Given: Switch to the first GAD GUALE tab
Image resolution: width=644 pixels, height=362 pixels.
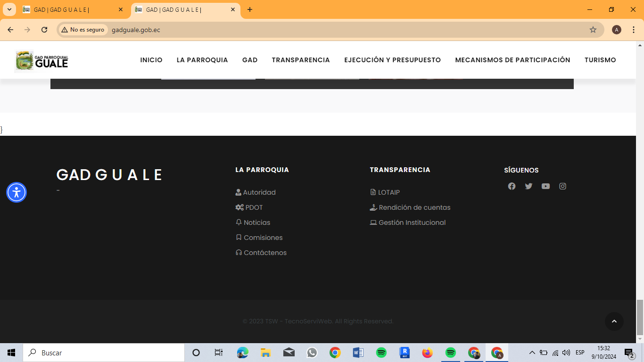Looking at the screenshot, I should [71, 9].
